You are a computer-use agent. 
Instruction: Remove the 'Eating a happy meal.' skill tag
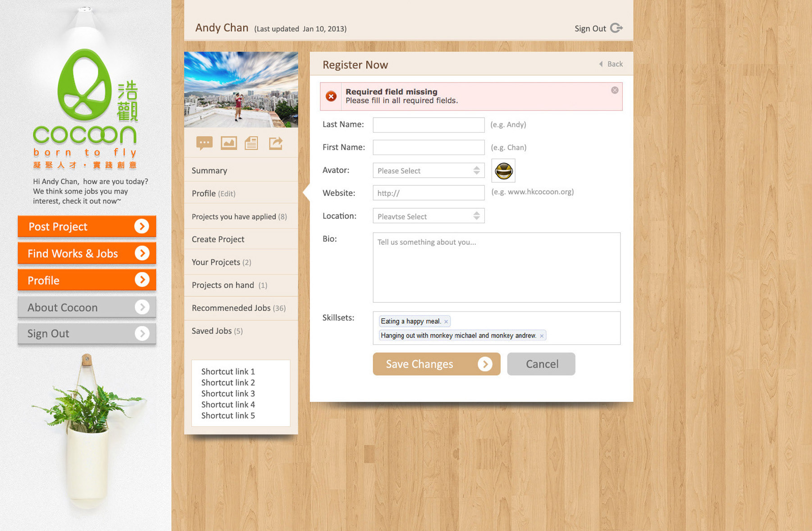point(446,322)
